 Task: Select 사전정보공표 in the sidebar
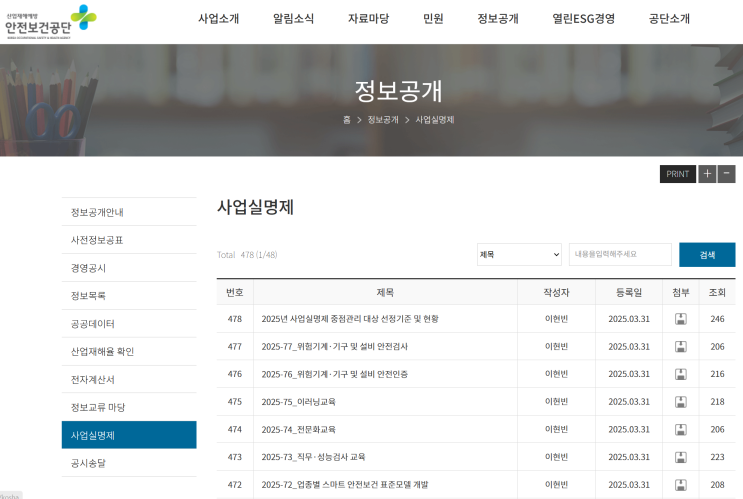(129, 240)
